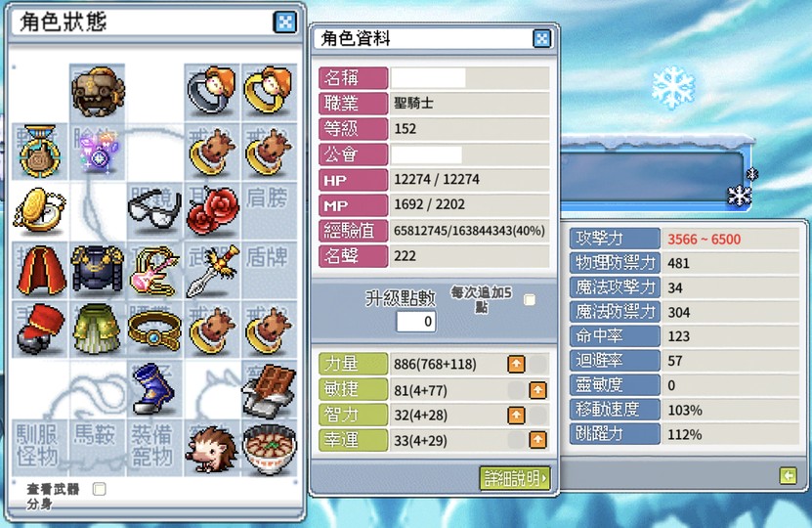Click the sword weapon slot icon

pyautogui.click(x=212, y=271)
